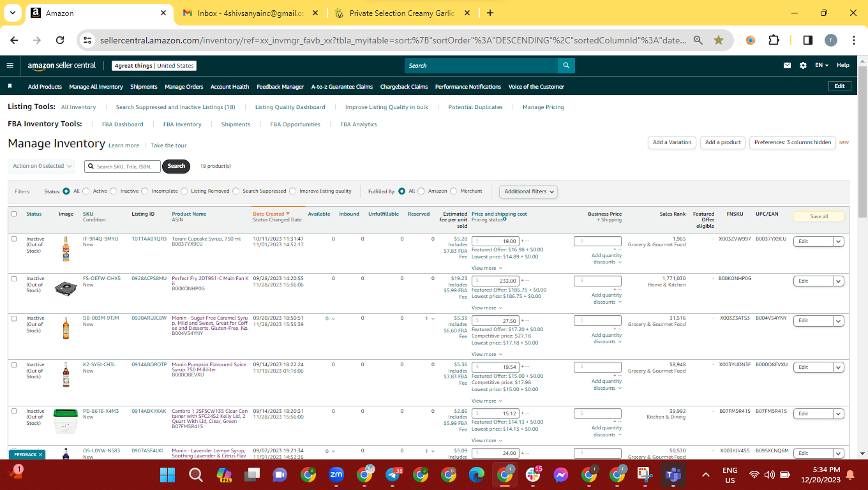The width and height of the screenshot is (868, 490).
Task: Open the EN language dropdown
Action: tap(821, 65)
